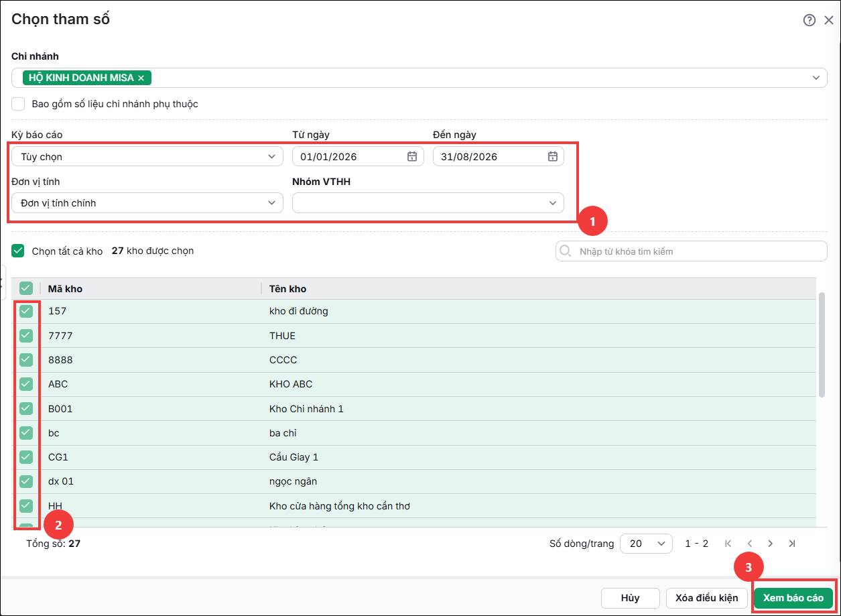
Task: Expand the Chi nhánh dropdown arrow
Action: point(816,78)
